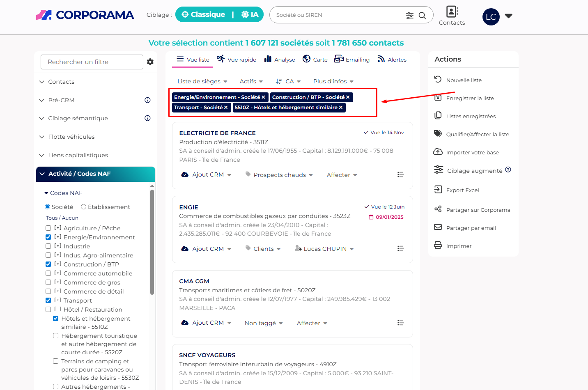This screenshot has width=588, height=390.
Task: Switch to the Analyse tab
Action: [280, 60]
